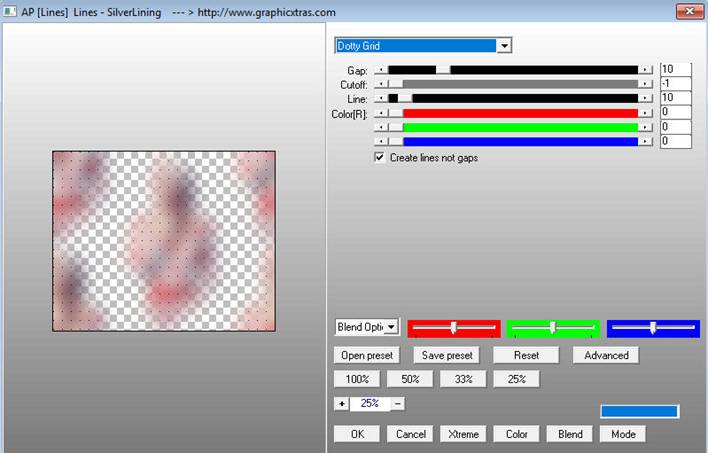The image size is (708, 453).
Task: Expand the Blend Options dropdown
Action: tap(391, 327)
